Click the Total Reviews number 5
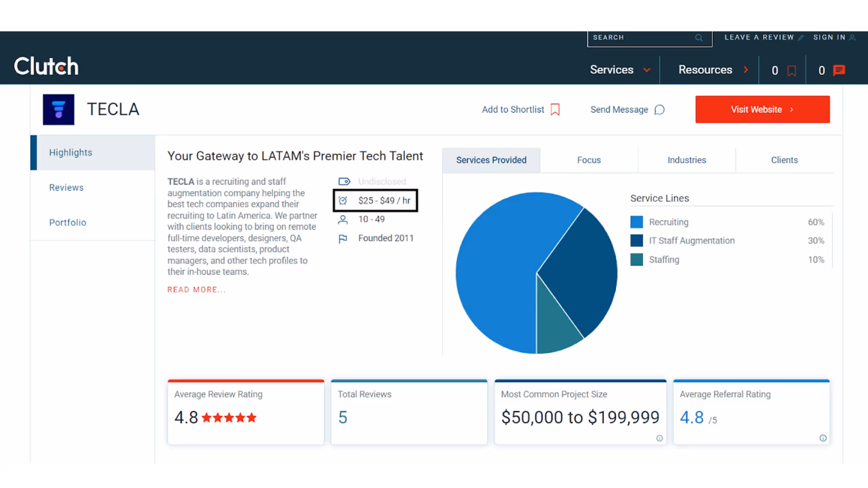 tap(343, 417)
